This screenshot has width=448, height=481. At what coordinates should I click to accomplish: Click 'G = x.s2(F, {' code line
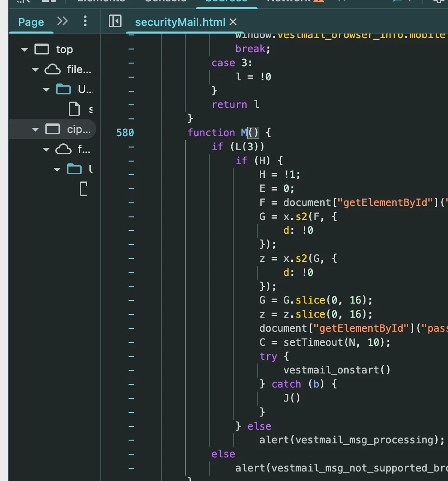[x=298, y=216]
